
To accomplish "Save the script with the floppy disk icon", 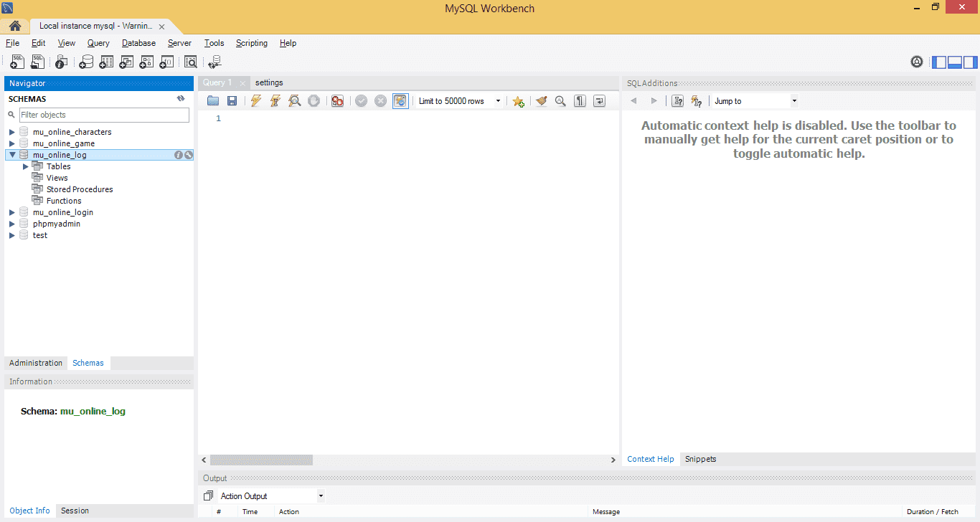I will pyautogui.click(x=232, y=101).
